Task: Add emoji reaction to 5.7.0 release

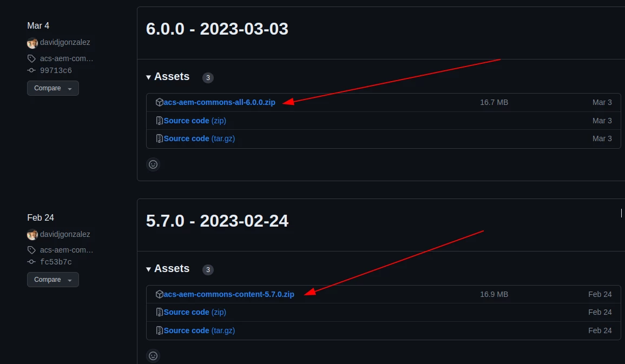Action: click(153, 356)
